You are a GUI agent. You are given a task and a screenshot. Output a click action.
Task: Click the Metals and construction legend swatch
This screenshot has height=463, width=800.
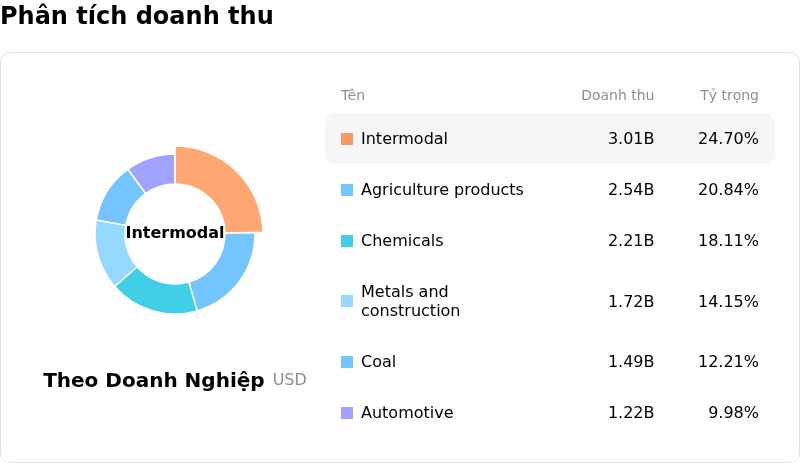point(347,301)
